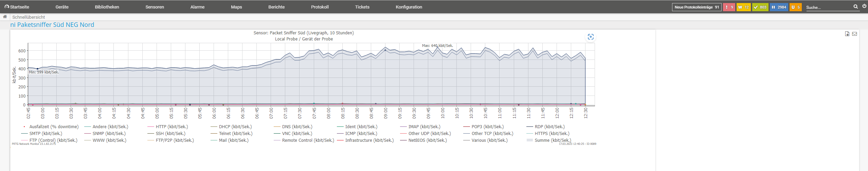The width and height of the screenshot is (868, 171).
Task: Open the Konfiguration menu
Action: (409, 7)
